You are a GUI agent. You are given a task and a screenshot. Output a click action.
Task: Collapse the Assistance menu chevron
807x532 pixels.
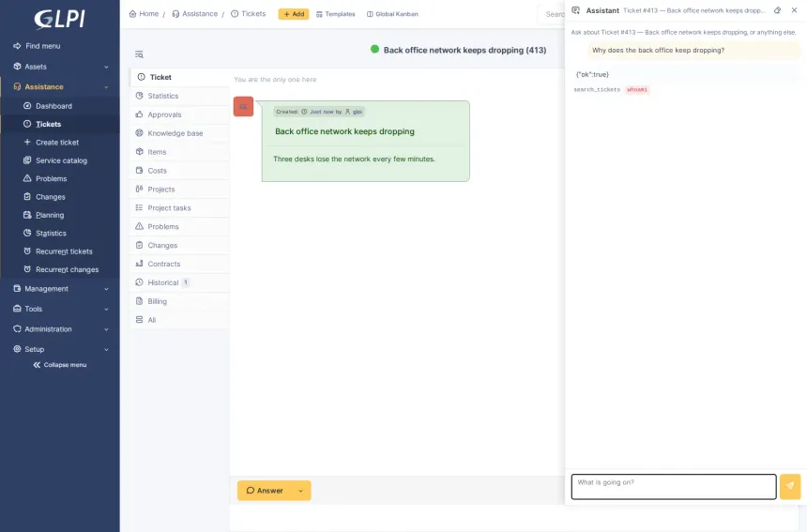106,87
